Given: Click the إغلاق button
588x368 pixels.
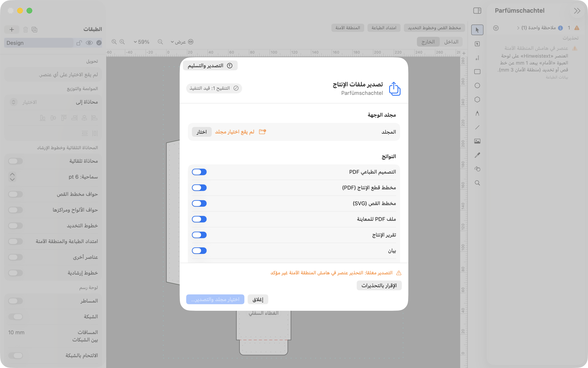Looking at the screenshot, I should point(258,299).
